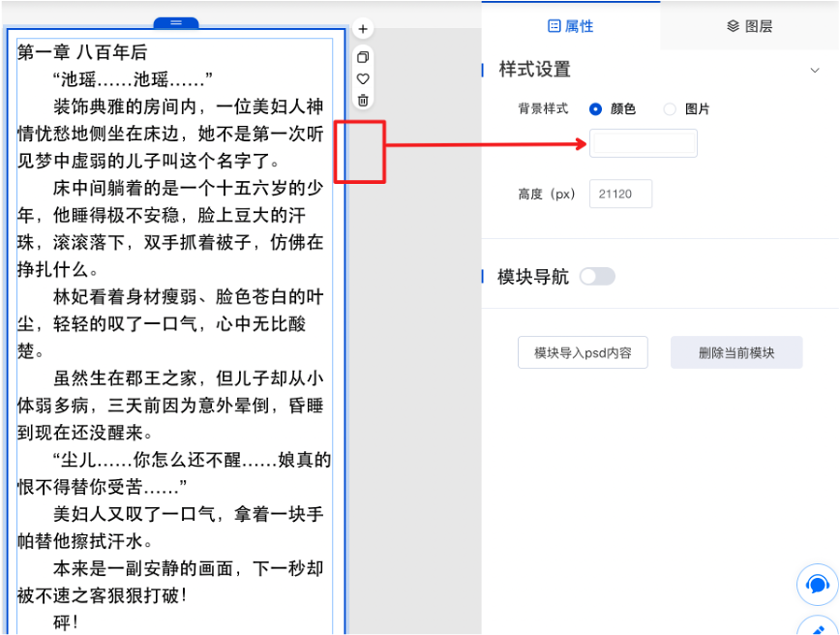Switch to the 属性 tab
Viewport: 840px width, 635px height.
571,26
